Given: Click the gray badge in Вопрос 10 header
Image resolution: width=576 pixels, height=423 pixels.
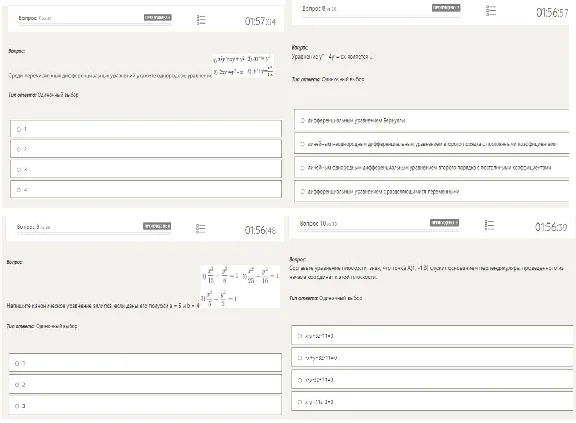Looking at the screenshot, I should 444,223.
